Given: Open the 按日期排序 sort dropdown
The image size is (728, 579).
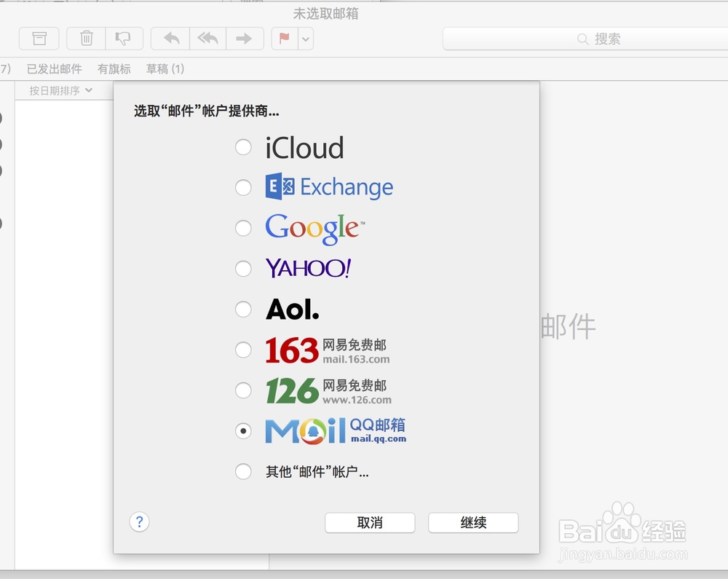Looking at the screenshot, I should coord(61,90).
